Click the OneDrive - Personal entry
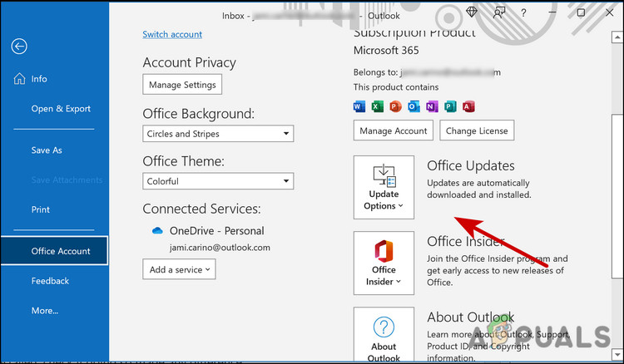 pyautogui.click(x=217, y=231)
